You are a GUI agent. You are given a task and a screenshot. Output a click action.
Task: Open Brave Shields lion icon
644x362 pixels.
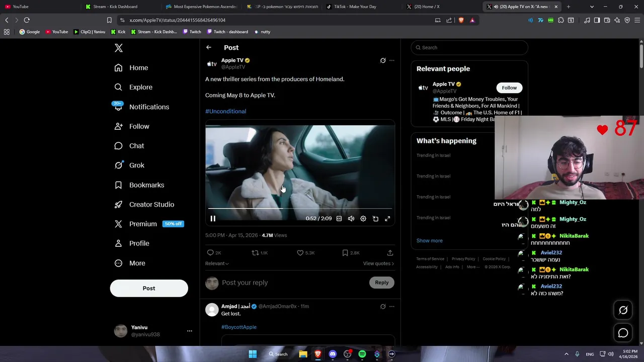pyautogui.click(x=461, y=20)
